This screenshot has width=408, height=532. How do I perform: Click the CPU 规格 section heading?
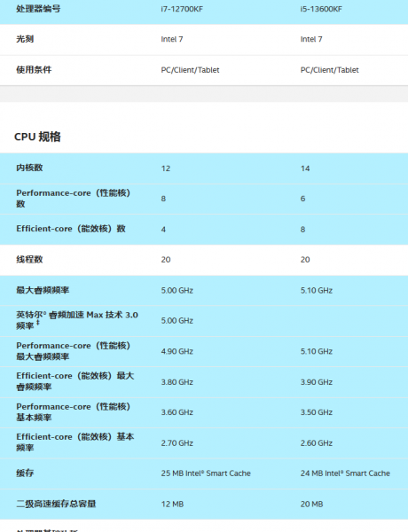pyautogui.click(x=37, y=137)
